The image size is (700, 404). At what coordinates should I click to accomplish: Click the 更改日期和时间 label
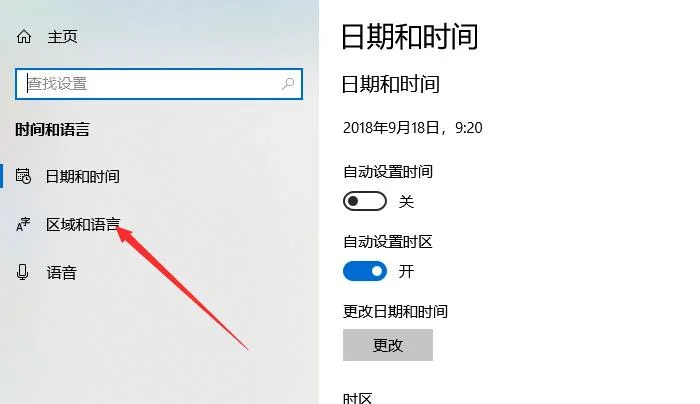tap(395, 311)
